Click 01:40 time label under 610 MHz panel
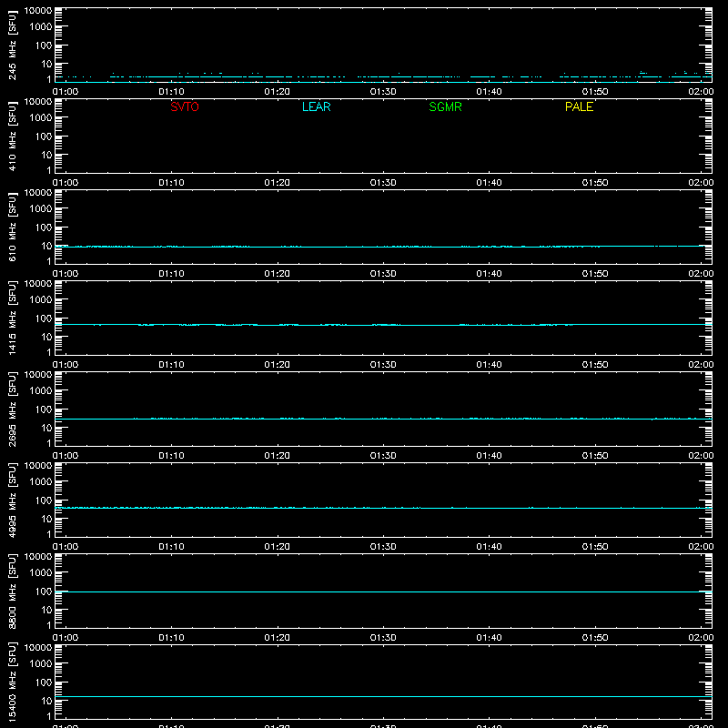This screenshot has width=728, height=728. tap(489, 274)
